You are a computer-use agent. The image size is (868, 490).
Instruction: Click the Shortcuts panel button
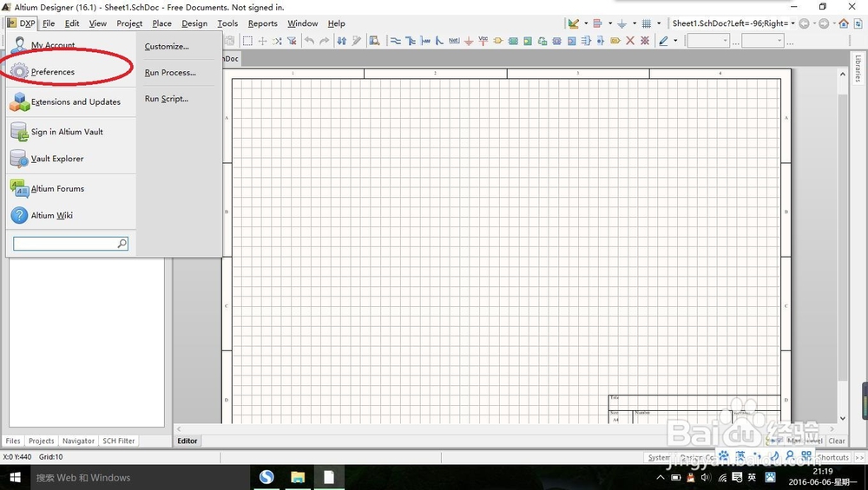833,457
